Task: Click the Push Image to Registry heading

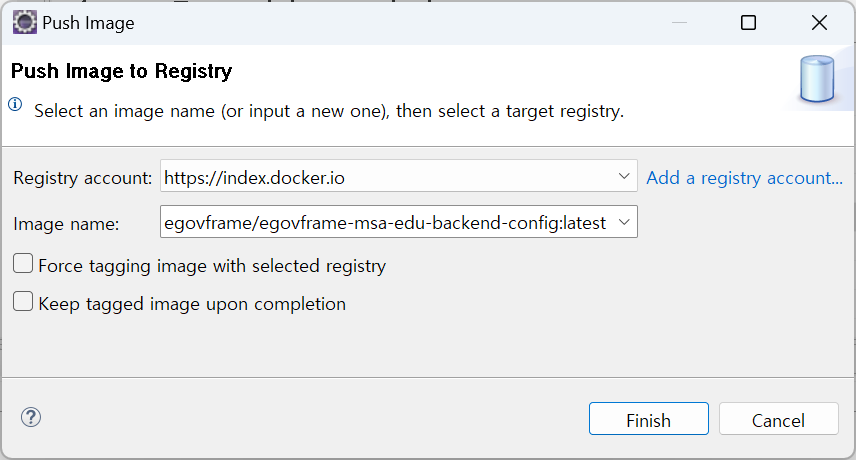Action: click(x=121, y=72)
